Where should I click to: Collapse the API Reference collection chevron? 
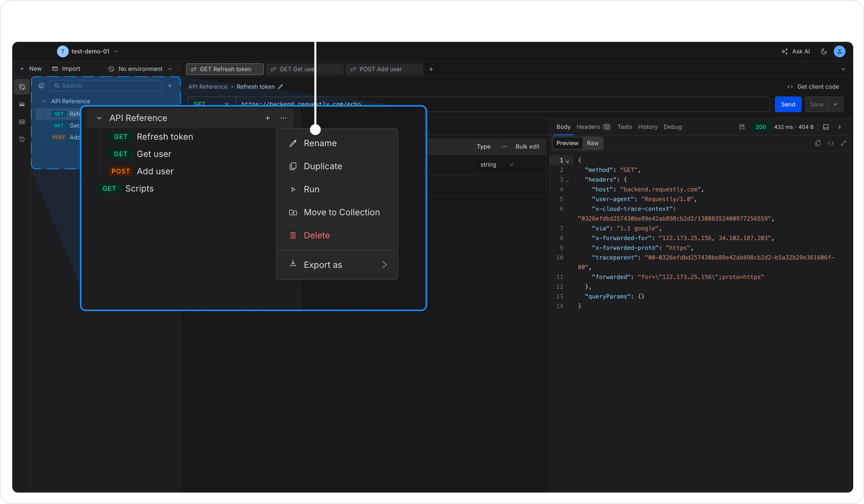click(99, 118)
